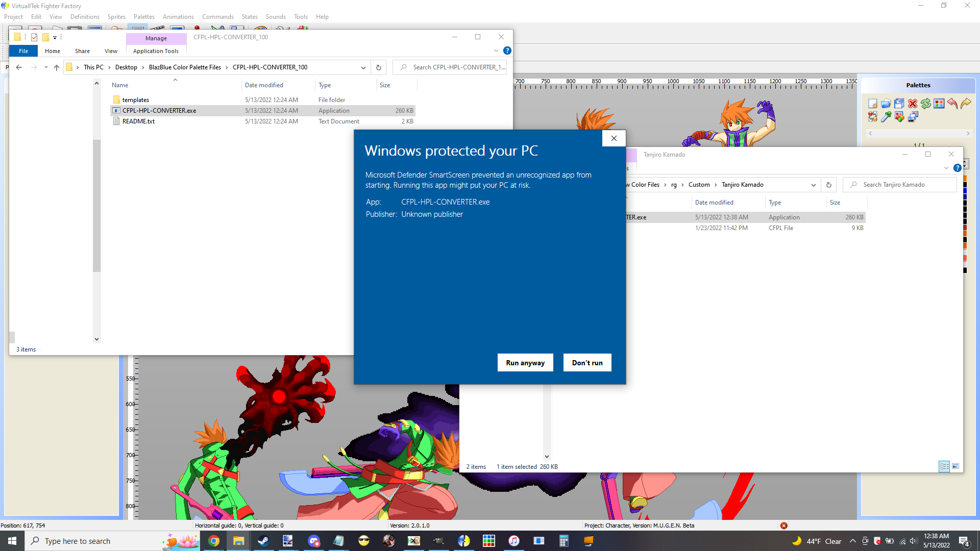The height and width of the screenshot is (551, 980).
Task: Click the open palette folder icon
Action: tap(886, 104)
